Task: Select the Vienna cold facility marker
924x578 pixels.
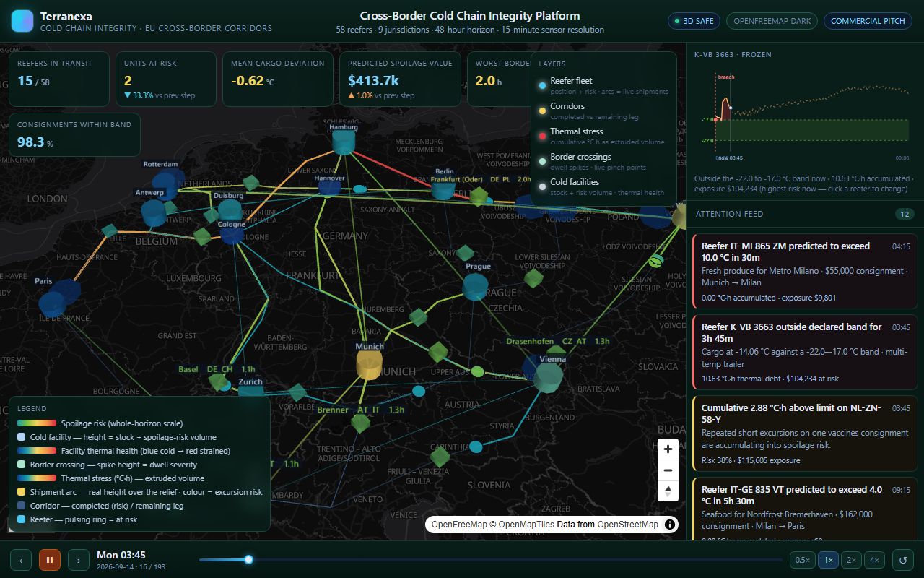Action: (549, 378)
